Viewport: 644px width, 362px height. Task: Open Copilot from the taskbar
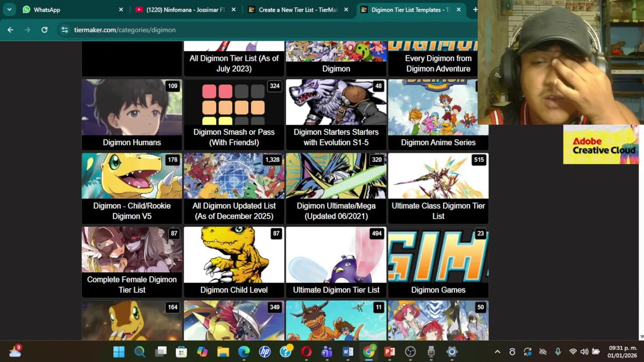(202, 352)
